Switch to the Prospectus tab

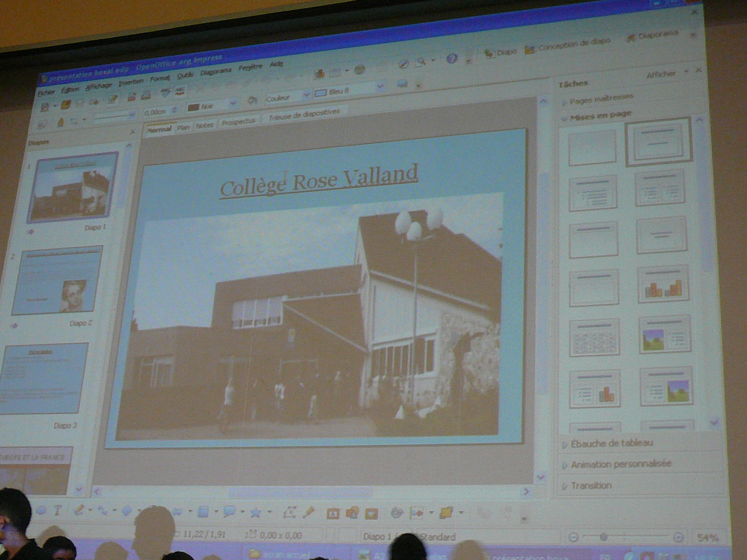[x=239, y=122]
